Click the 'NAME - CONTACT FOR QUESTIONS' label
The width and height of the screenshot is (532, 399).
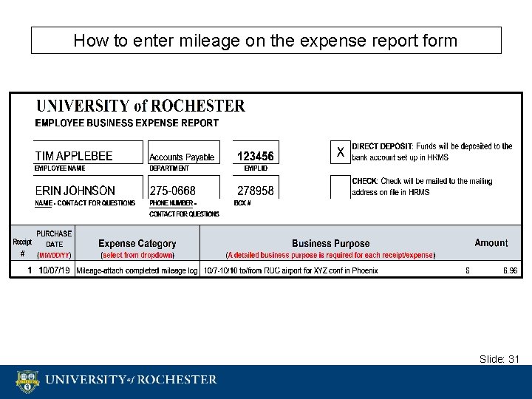(x=85, y=203)
